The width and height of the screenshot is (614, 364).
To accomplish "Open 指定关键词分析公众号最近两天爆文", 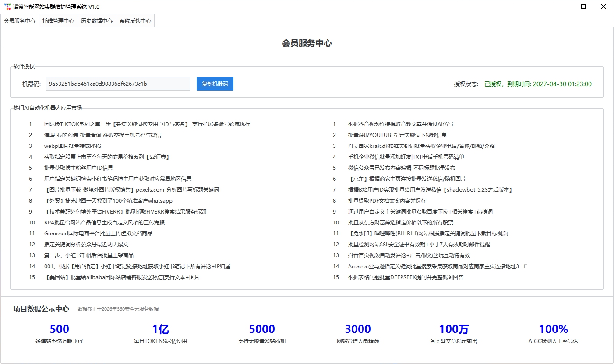I will 86,245.
